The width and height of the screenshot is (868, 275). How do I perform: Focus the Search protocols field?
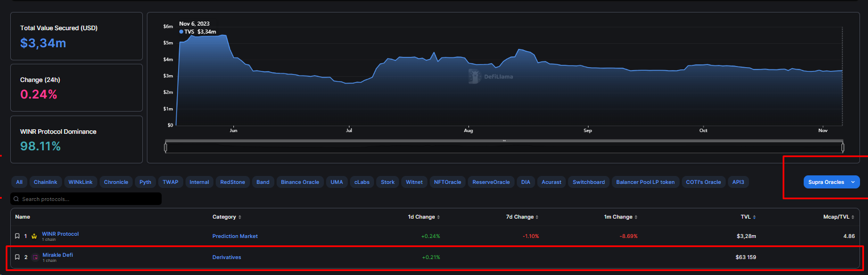point(86,199)
